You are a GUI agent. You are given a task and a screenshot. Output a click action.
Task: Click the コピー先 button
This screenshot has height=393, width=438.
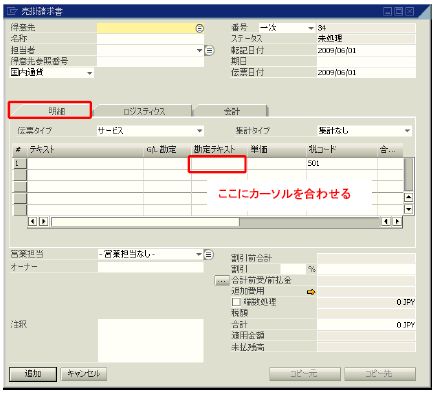(x=379, y=374)
